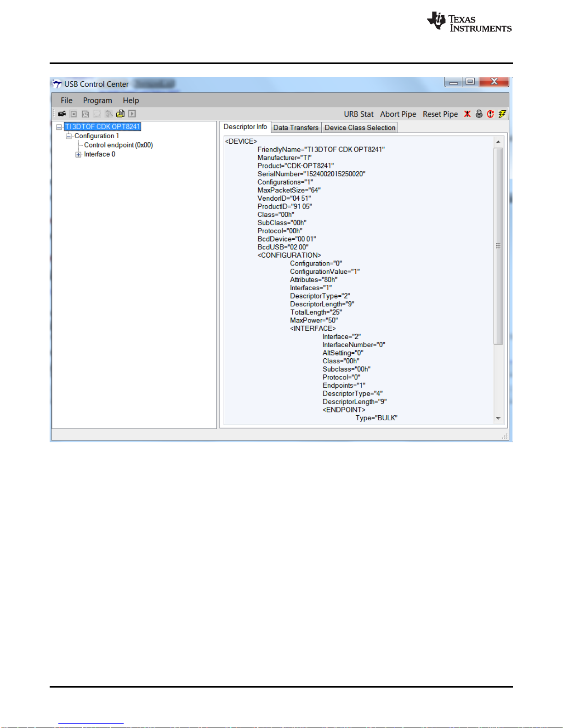Switch to the Descriptor Info tab

[245, 127]
